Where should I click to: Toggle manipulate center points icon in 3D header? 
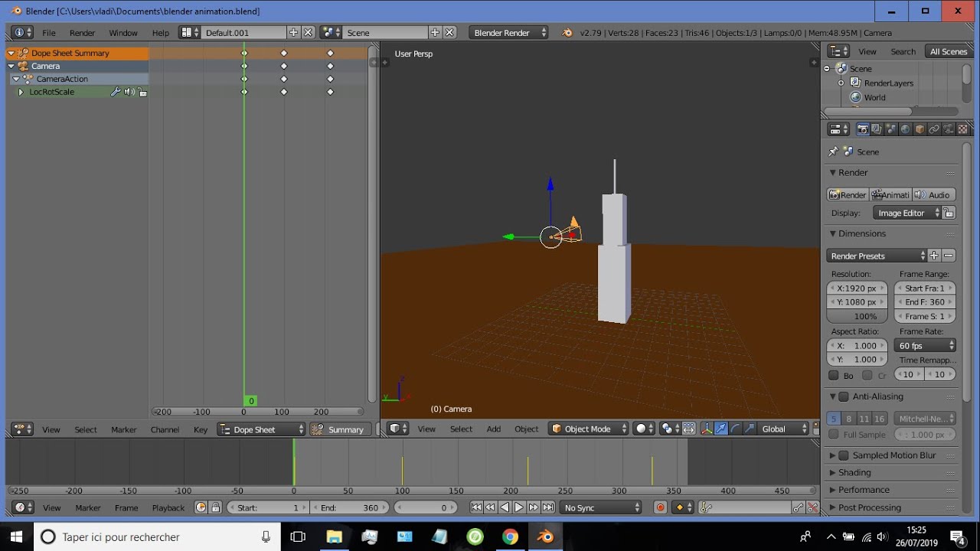click(x=688, y=429)
